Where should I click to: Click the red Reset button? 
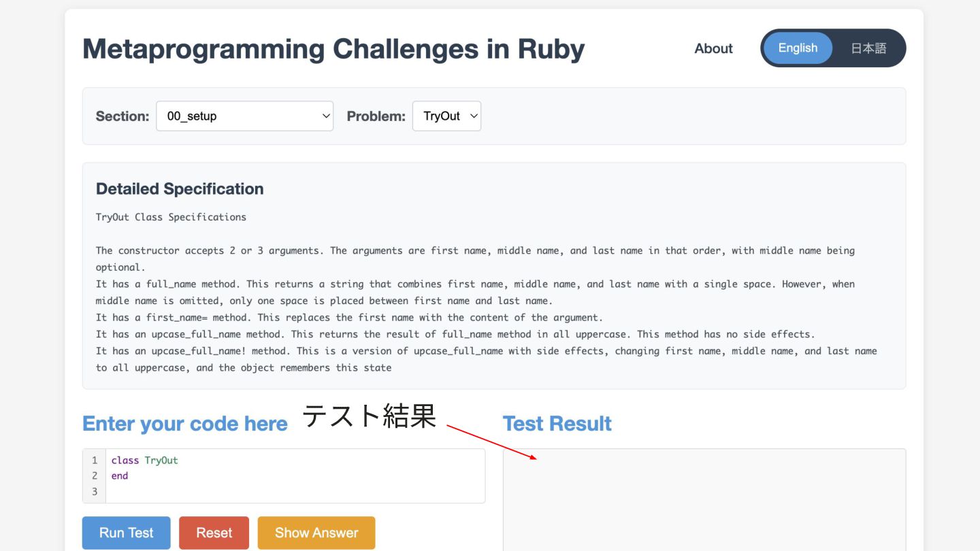214,533
